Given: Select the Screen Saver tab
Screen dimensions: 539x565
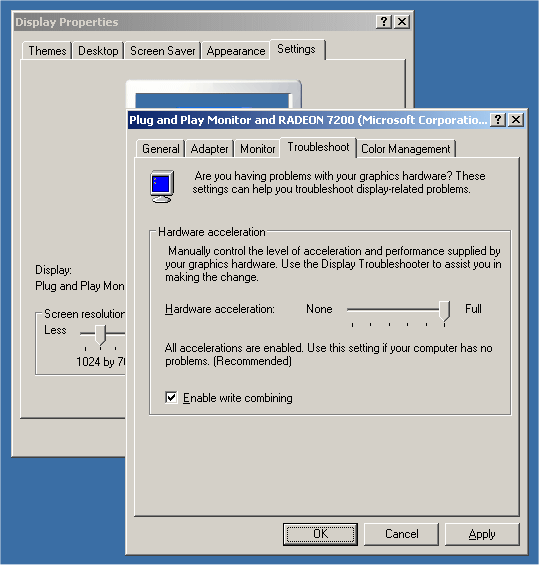Looking at the screenshot, I should click(x=162, y=51).
